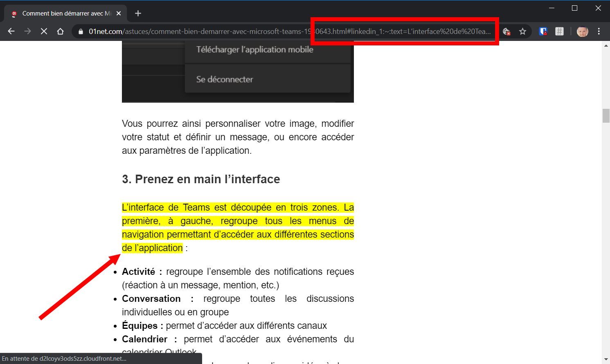Viewport: 610px width, 364px height.
Task: Click the heading "3. Prenez en main l'interface"
Action: point(201,179)
